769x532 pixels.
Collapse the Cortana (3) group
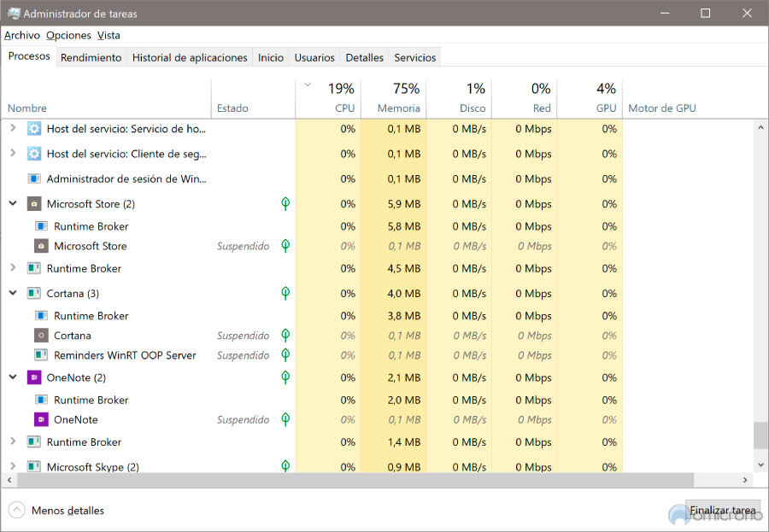[13, 293]
